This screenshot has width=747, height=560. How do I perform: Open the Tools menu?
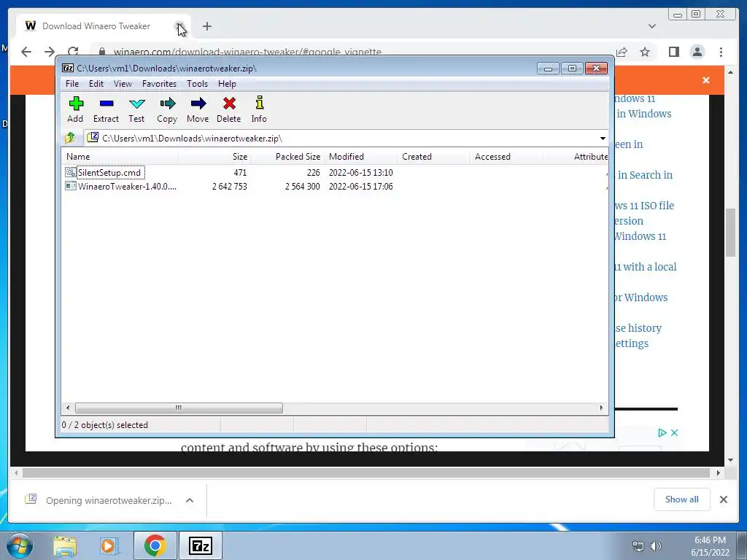197,84
